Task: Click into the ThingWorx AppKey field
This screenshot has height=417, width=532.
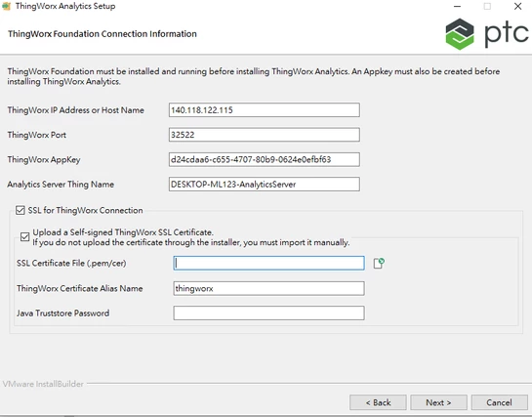Action: pyautogui.click(x=265, y=159)
